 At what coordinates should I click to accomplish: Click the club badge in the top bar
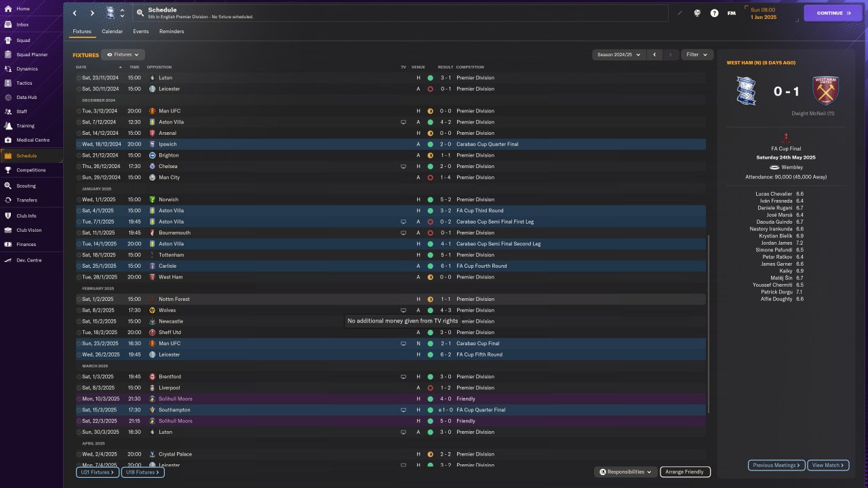point(111,13)
